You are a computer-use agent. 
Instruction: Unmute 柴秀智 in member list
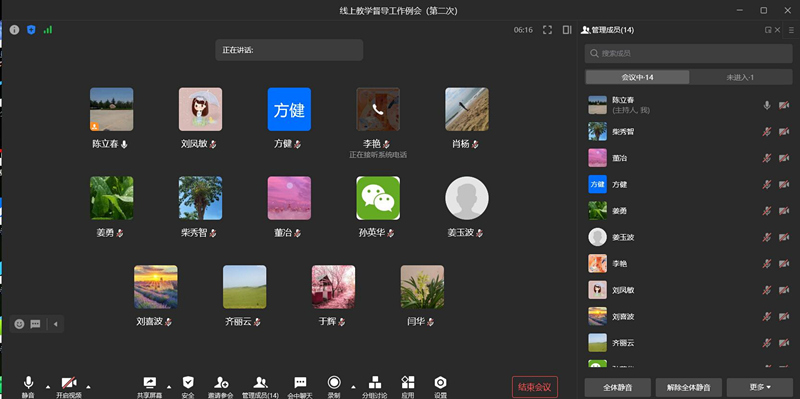(766, 132)
